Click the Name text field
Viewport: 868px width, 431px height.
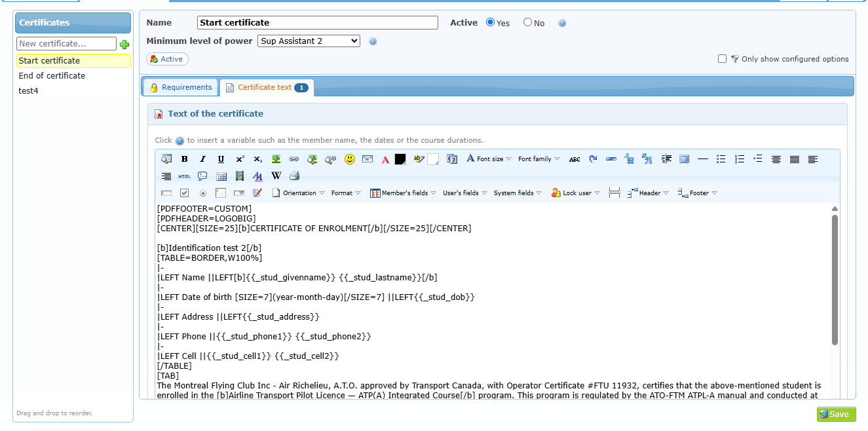(x=318, y=22)
